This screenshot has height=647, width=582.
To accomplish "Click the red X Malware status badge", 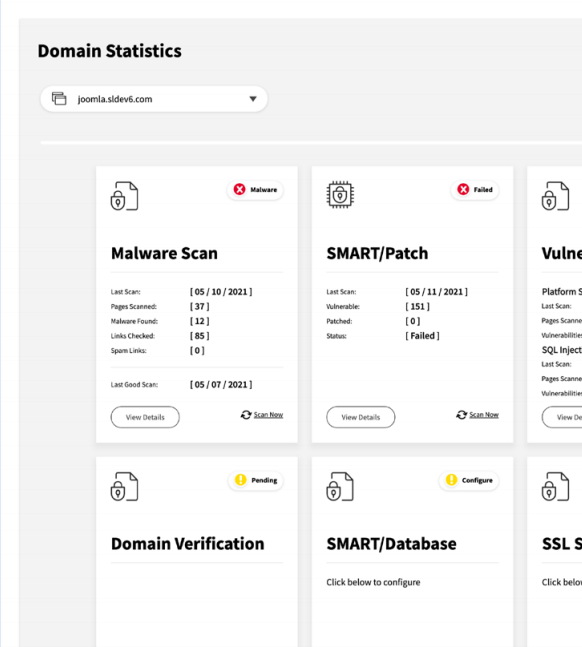I will pos(255,190).
